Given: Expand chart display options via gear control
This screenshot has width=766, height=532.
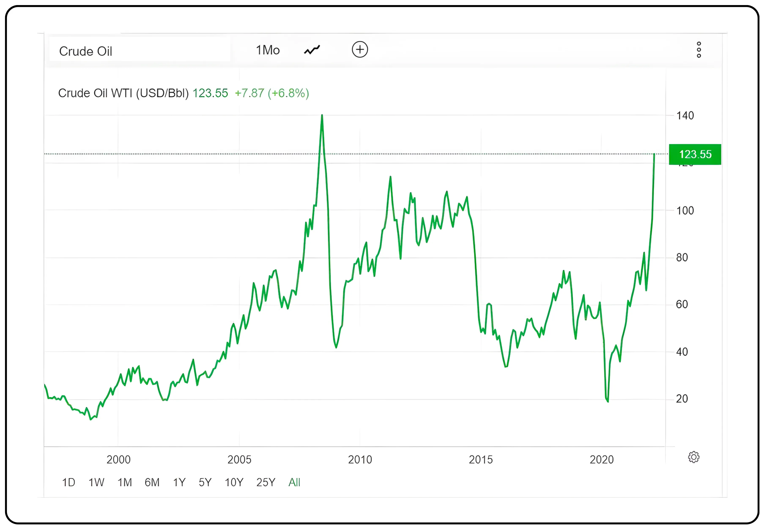Looking at the screenshot, I should pyautogui.click(x=694, y=457).
